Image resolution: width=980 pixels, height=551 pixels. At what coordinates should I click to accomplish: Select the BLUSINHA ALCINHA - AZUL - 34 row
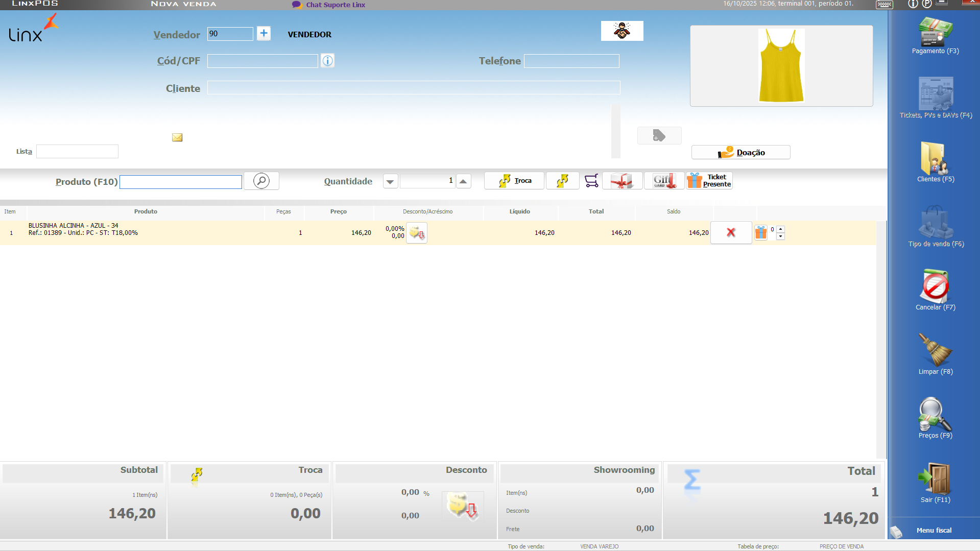438,233
